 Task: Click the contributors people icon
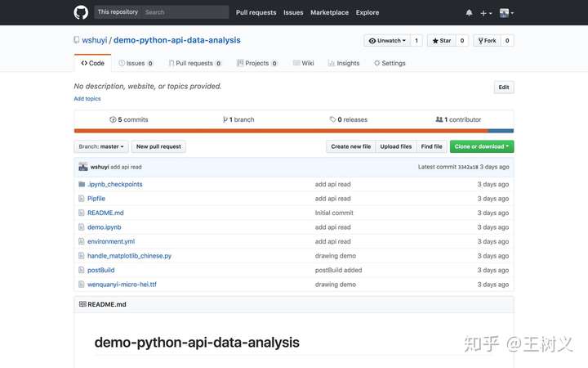pos(439,119)
